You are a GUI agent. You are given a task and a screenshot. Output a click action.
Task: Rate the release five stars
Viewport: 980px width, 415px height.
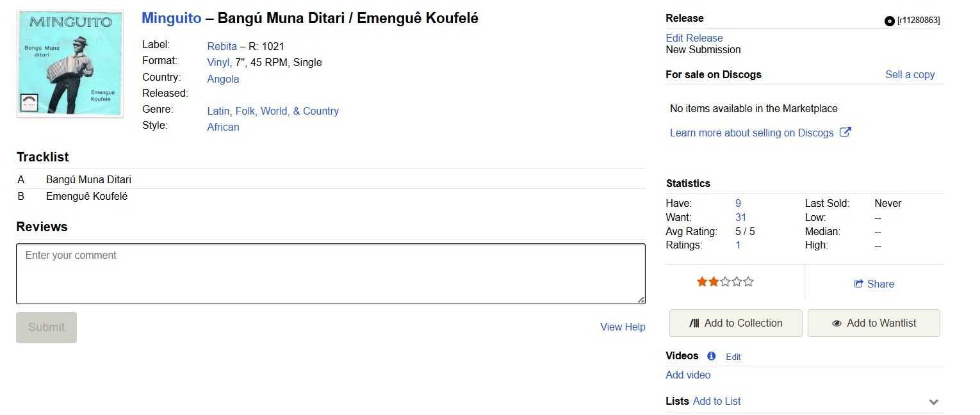[x=749, y=282]
